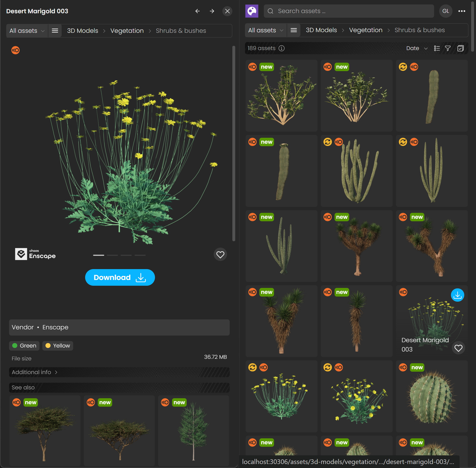Viewport: 476px width, 468px height.
Task: Click the detail panel vertical scrollbar
Action: [x=233, y=143]
